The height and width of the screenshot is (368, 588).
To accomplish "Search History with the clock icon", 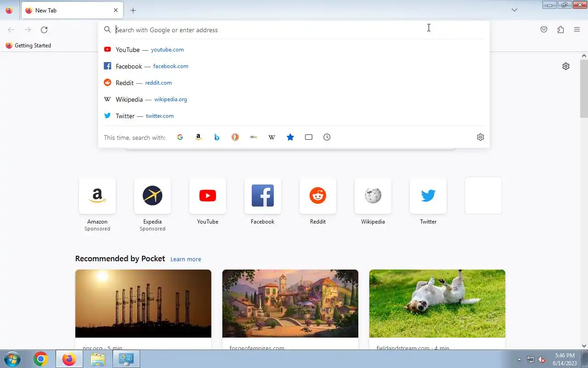I will pyautogui.click(x=327, y=137).
